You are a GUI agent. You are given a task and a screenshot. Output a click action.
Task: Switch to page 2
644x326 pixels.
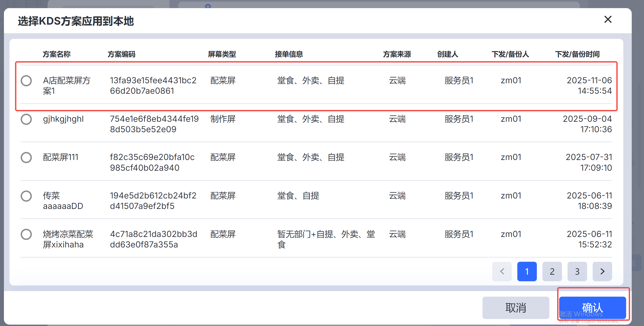pyautogui.click(x=552, y=272)
